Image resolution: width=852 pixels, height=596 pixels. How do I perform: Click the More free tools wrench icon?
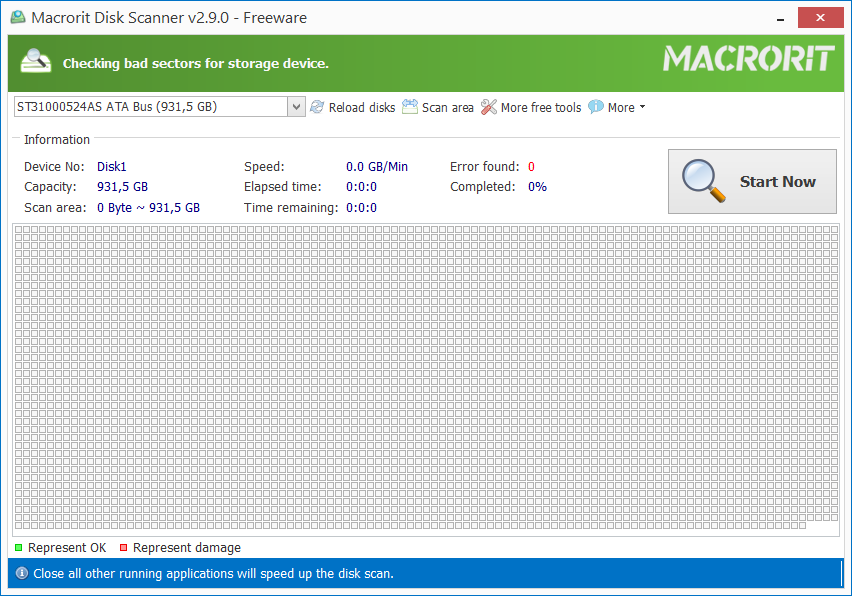coord(489,107)
